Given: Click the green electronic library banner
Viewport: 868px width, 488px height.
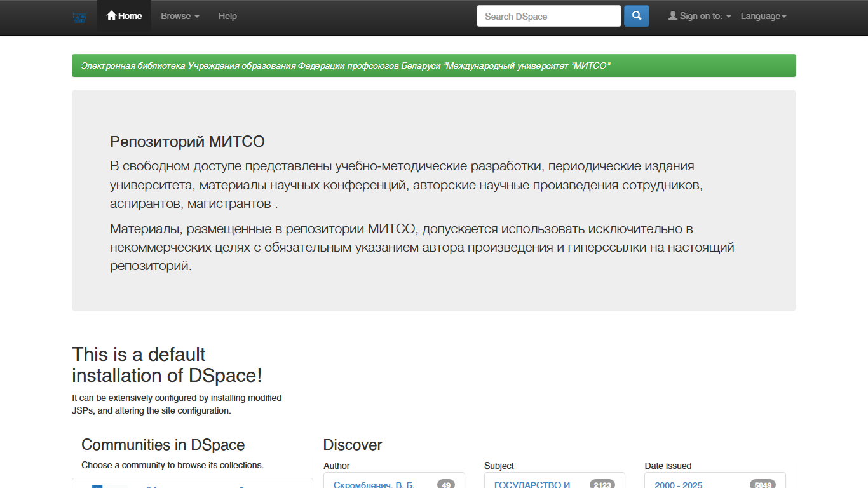Looking at the screenshot, I should tap(434, 65).
